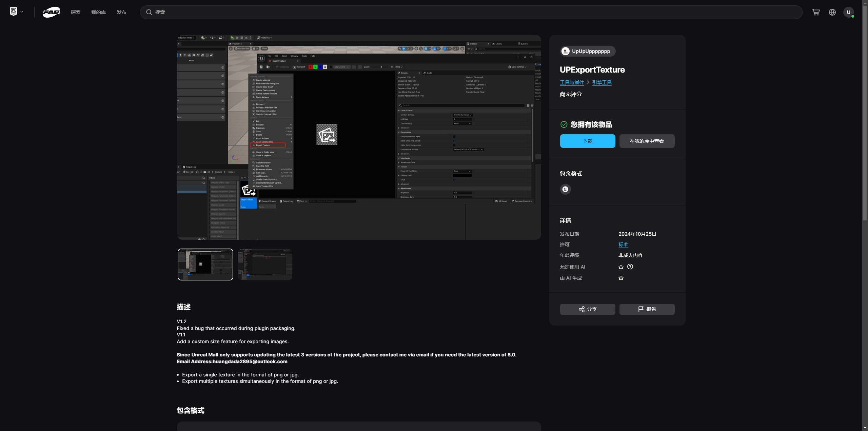This screenshot has height=431, width=868.
Task: Open the 探索 navigation menu
Action: coord(76,12)
